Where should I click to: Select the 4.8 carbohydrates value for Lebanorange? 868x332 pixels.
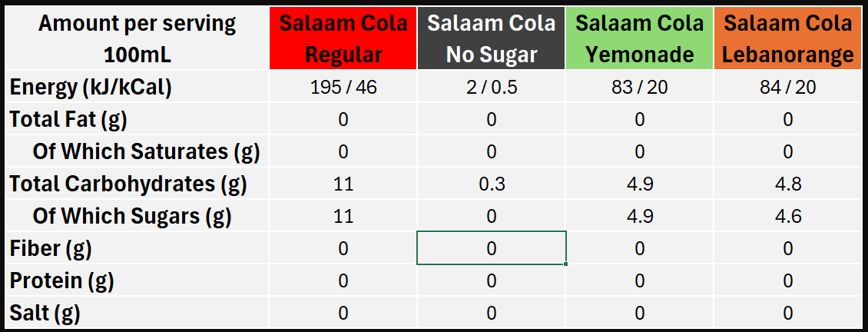(x=788, y=184)
